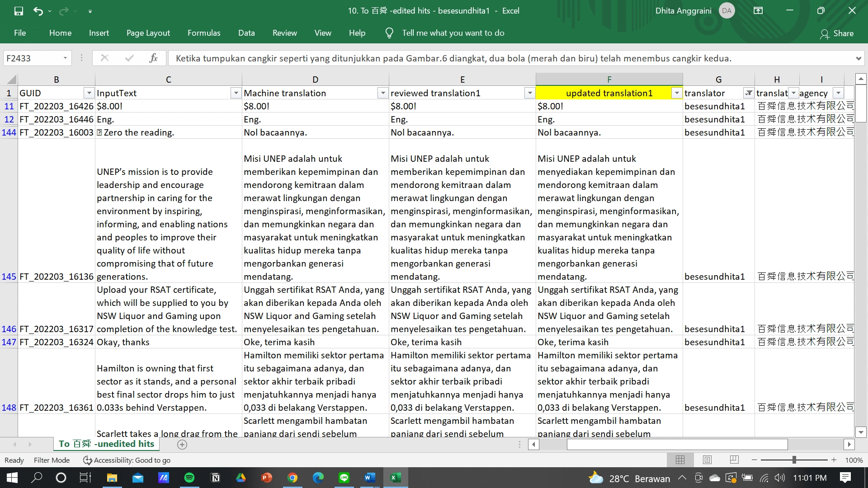Click the zoom slider handle
The width and height of the screenshot is (868, 488).
click(x=794, y=460)
